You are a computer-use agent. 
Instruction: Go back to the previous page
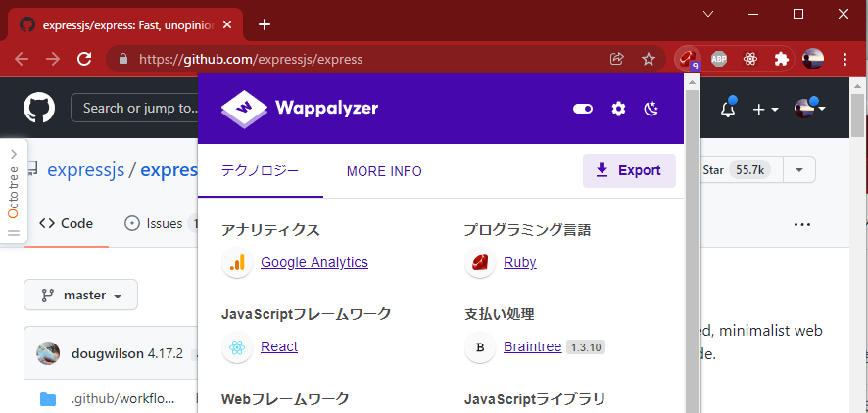22,59
